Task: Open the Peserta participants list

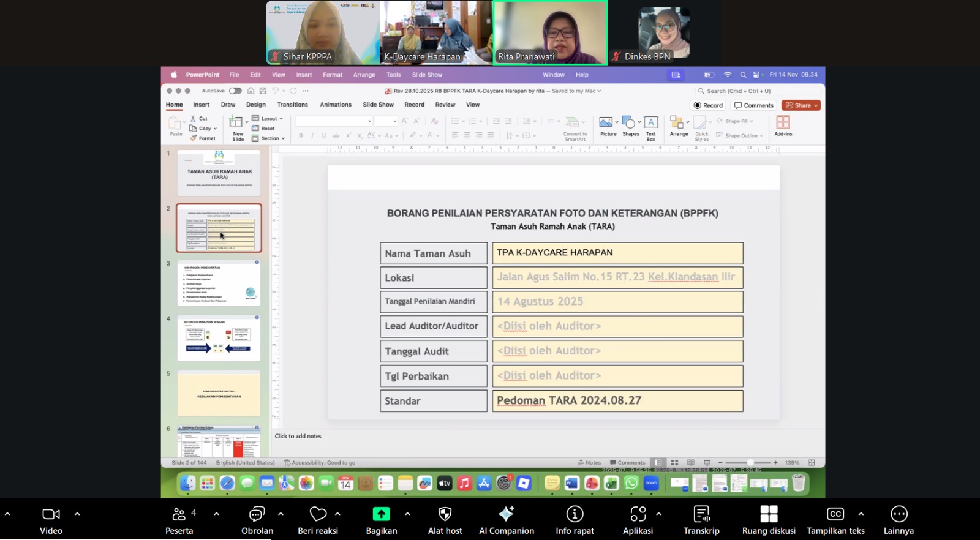Action: [179, 514]
